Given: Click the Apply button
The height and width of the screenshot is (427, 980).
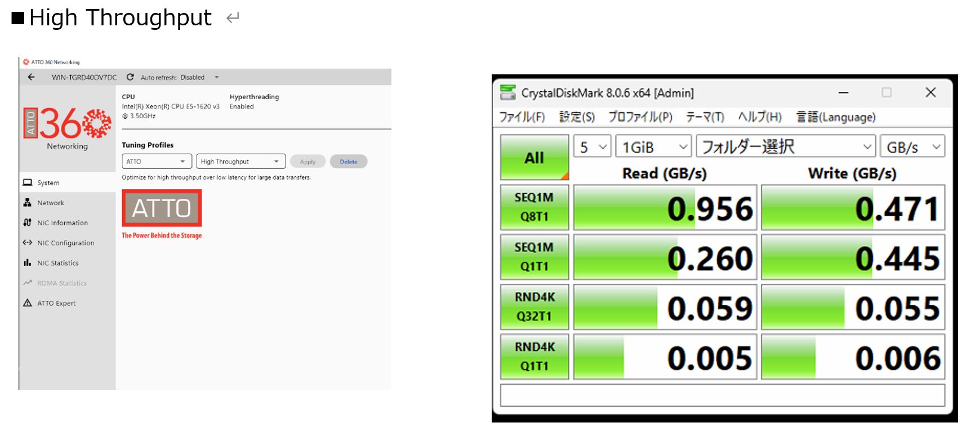Looking at the screenshot, I should [x=308, y=162].
